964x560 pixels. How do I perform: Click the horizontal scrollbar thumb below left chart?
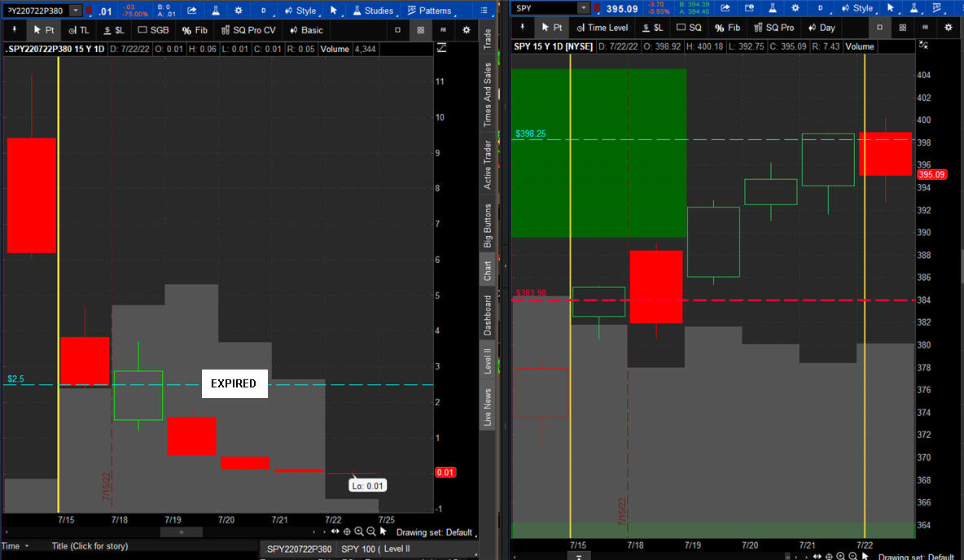point(182,532)
